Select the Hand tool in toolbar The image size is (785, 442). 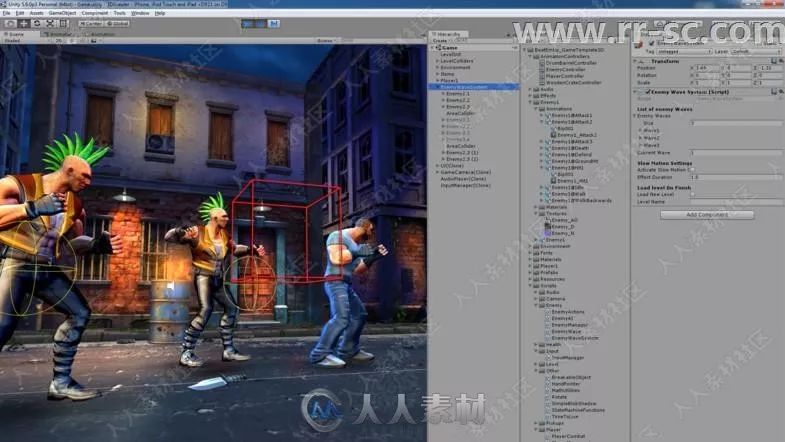click(x=7, y=22)
